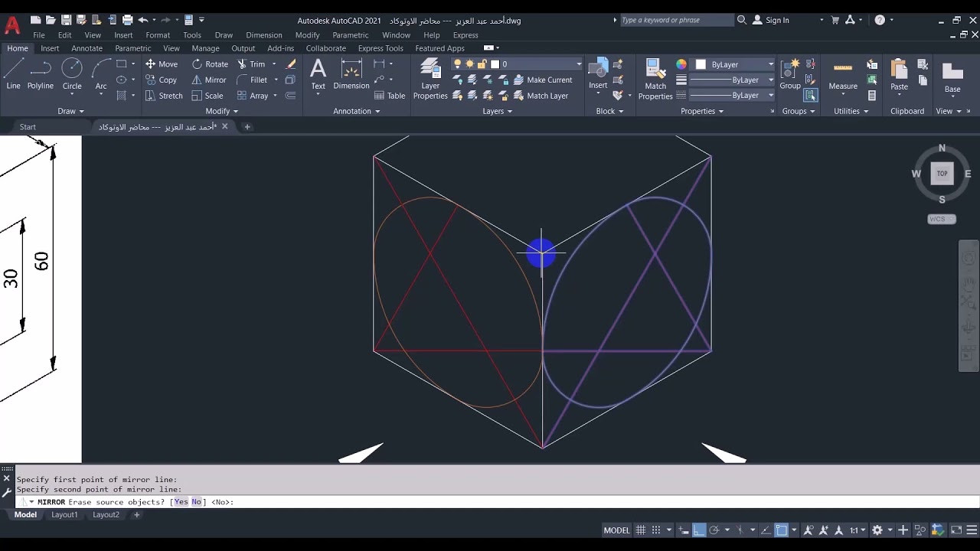
Task: Open the Trim dropdown arrow
Action: point(273,64)
